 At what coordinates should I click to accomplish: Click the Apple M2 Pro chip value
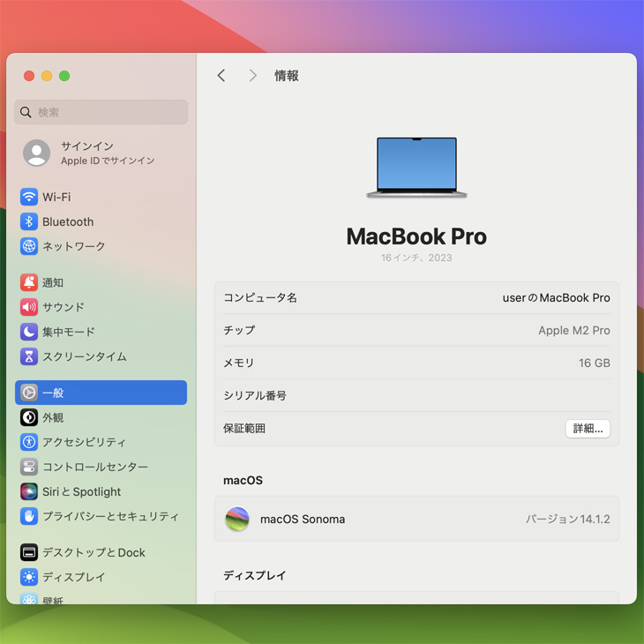coord(574,330)
